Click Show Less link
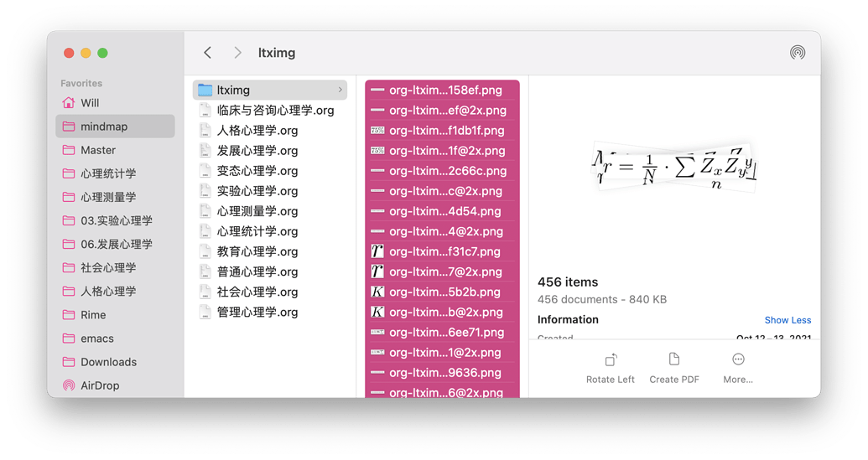 point(787,320)
